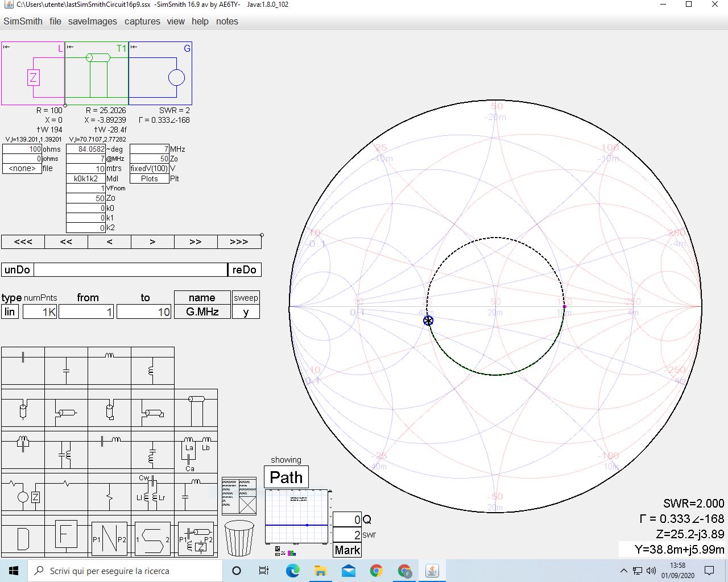
Task: Click the <<< large decrement button
Action: point(23,242)
